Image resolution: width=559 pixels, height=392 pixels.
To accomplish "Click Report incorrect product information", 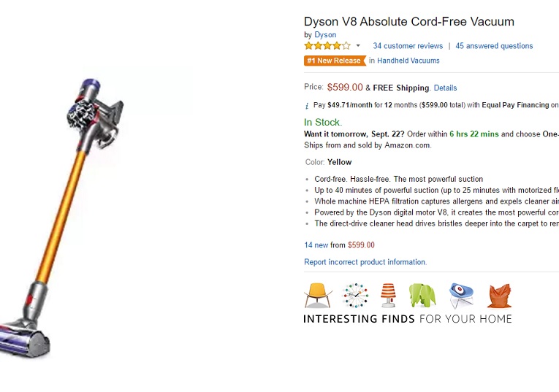I will pos(365,262).
